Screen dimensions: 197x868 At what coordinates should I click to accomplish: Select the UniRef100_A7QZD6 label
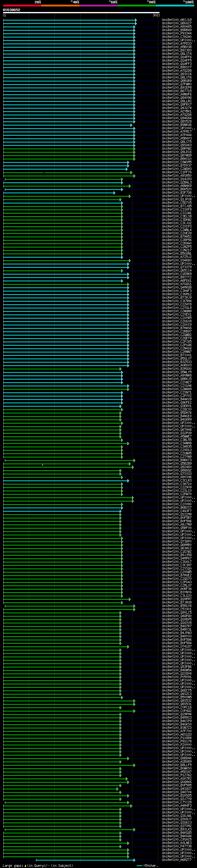point(177,115)
